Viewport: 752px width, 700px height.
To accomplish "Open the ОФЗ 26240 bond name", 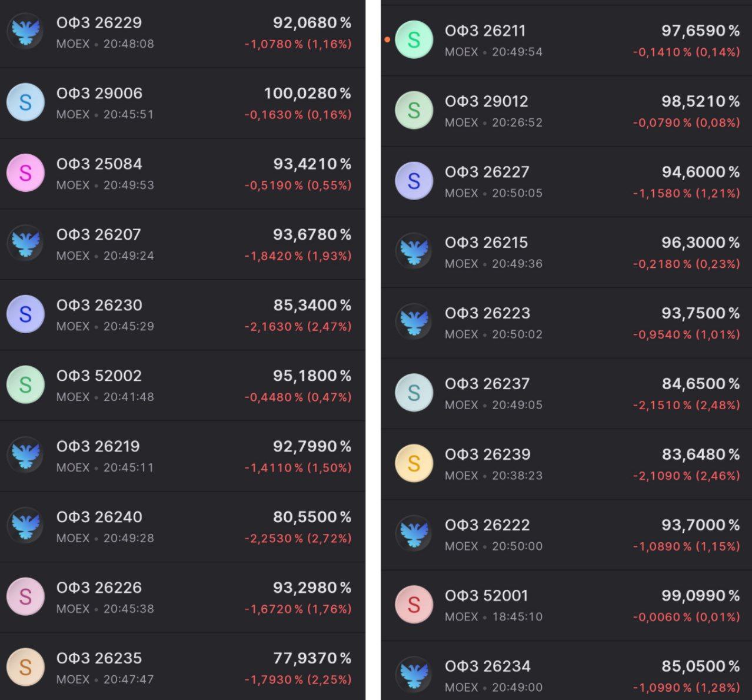I will (x=99, y=517).
